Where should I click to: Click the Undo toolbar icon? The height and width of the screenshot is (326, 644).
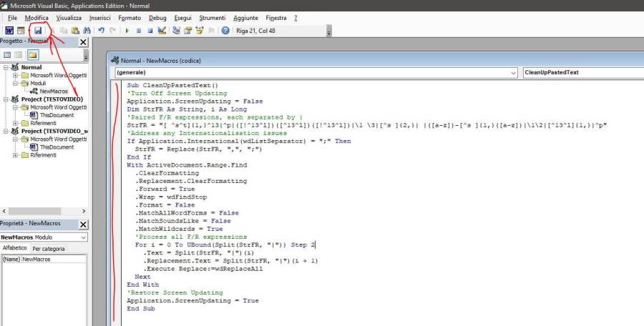click(102, 31)
